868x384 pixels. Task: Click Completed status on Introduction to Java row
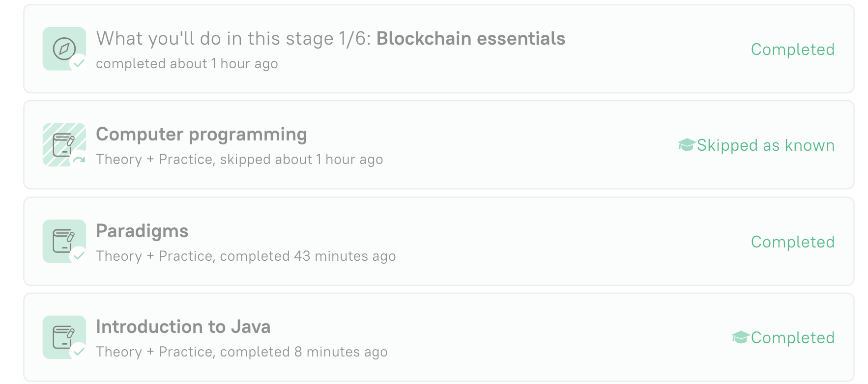pos(793,338)
